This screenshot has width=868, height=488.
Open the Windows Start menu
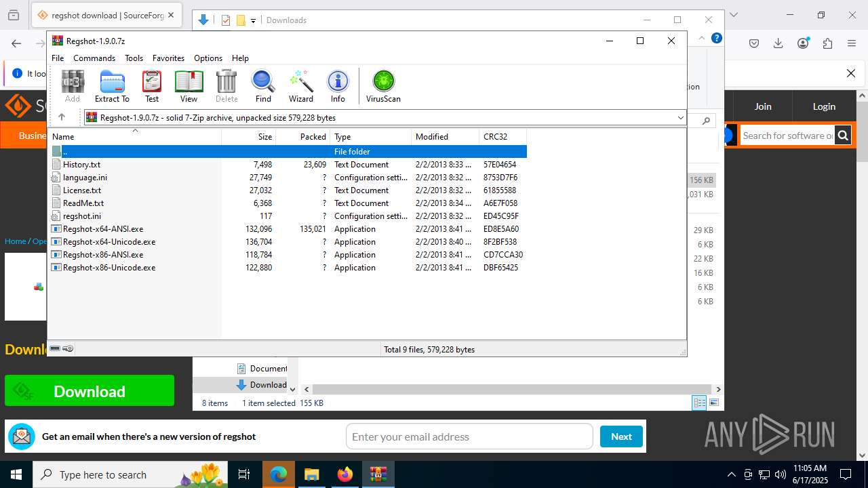click(x=16, y=474)
